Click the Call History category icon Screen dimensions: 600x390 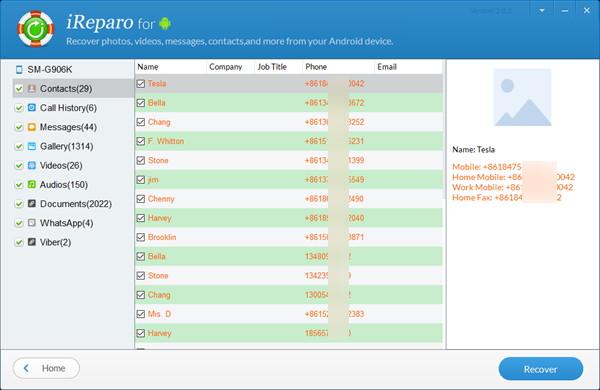[x=32, y=108]
